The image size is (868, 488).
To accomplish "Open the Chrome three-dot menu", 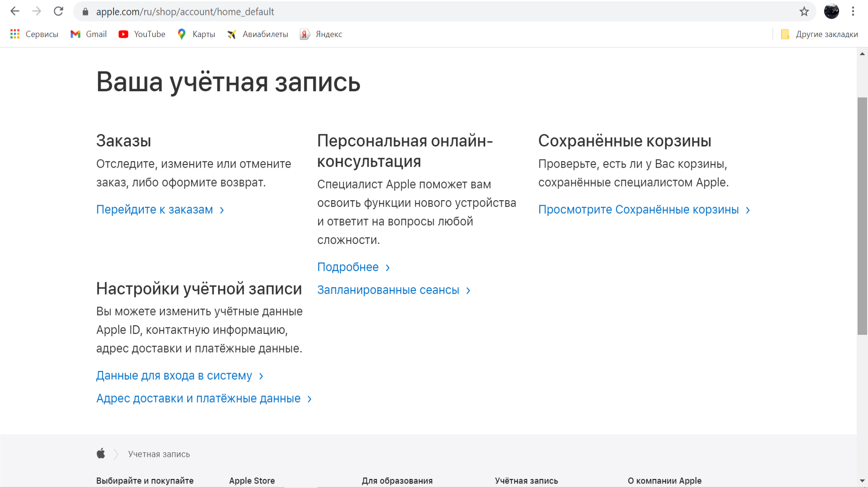I will tap(853, 11).
